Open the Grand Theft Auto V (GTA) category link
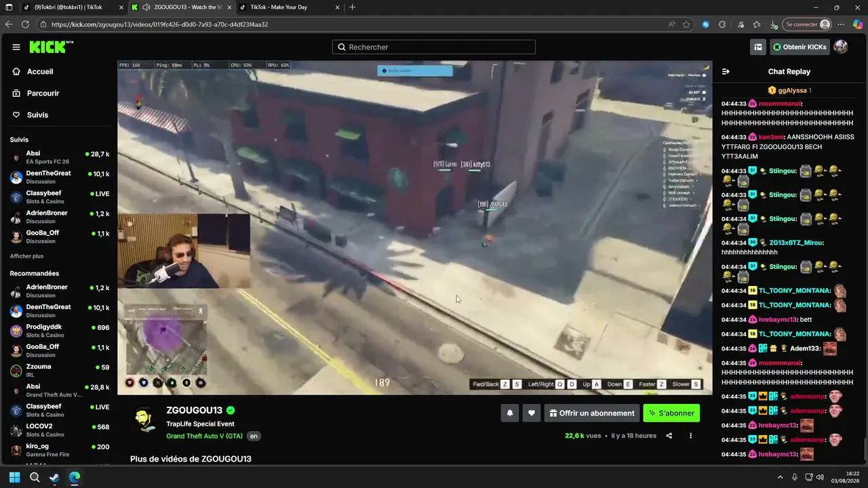 point(204,436)
